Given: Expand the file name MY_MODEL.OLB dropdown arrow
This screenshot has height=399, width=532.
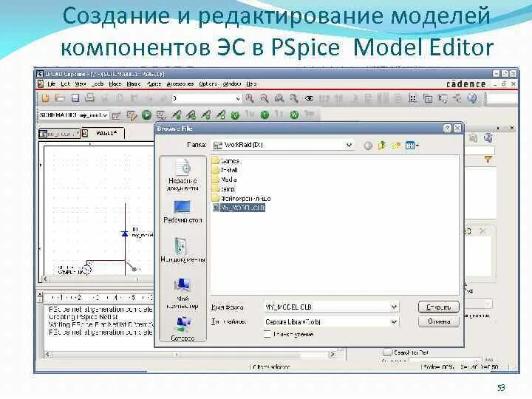Looking at the screenshot, I should tap(394, 307).
